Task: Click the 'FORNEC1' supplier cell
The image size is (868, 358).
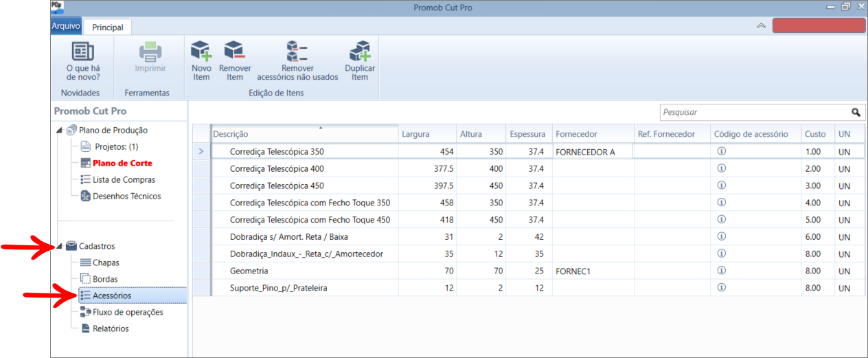Action: 593,271
